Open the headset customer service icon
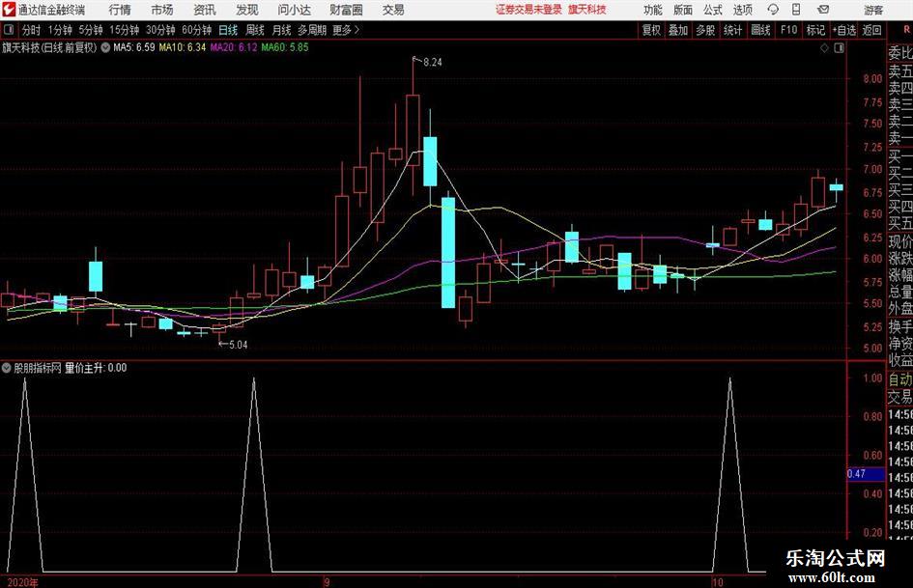913x588 pixels. click(x=773, y=10)
